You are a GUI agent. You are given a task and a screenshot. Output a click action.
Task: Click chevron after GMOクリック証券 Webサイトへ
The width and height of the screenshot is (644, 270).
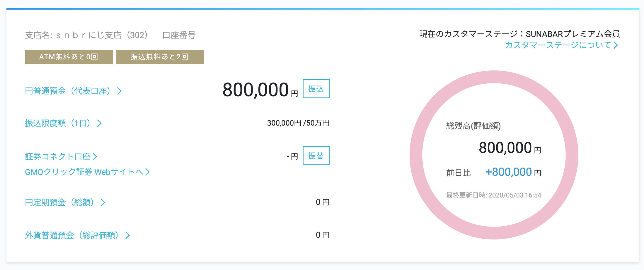click(x=147, y=172)
